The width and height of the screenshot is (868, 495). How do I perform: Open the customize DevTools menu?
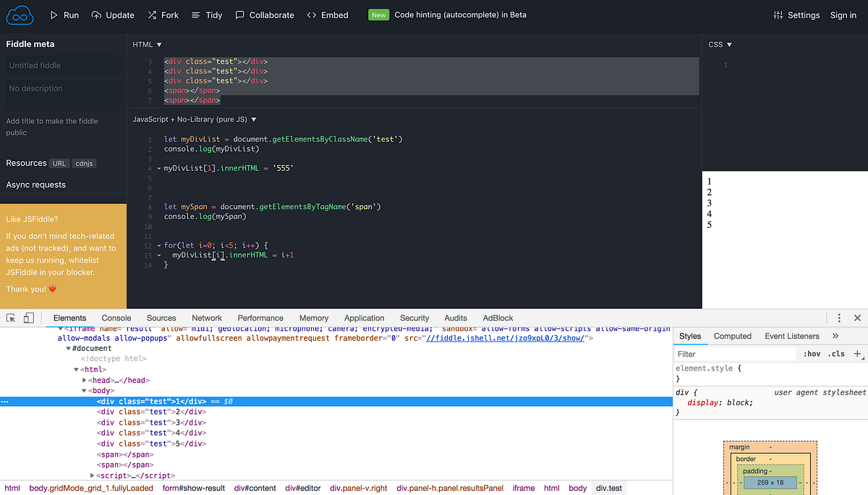[838, 318]
